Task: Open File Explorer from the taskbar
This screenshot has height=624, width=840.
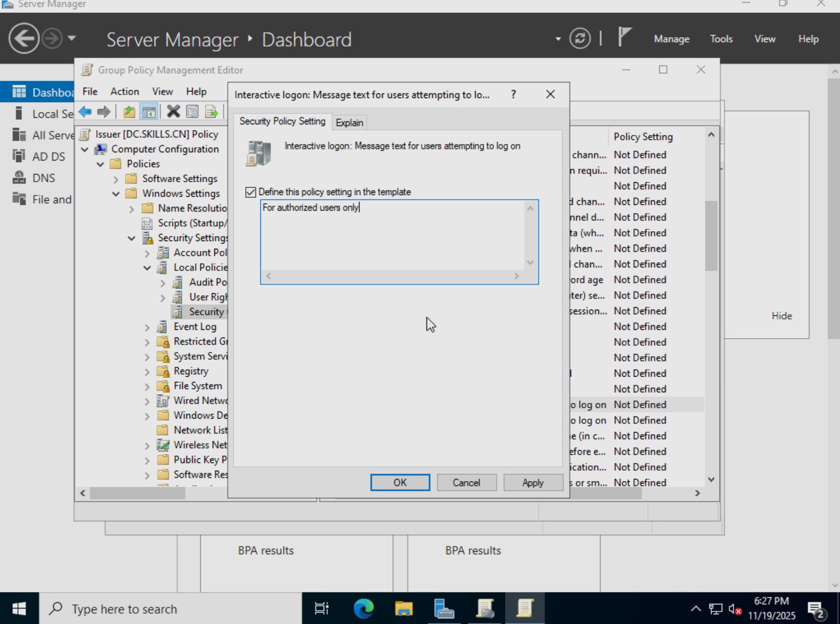Action: [404, 609]
